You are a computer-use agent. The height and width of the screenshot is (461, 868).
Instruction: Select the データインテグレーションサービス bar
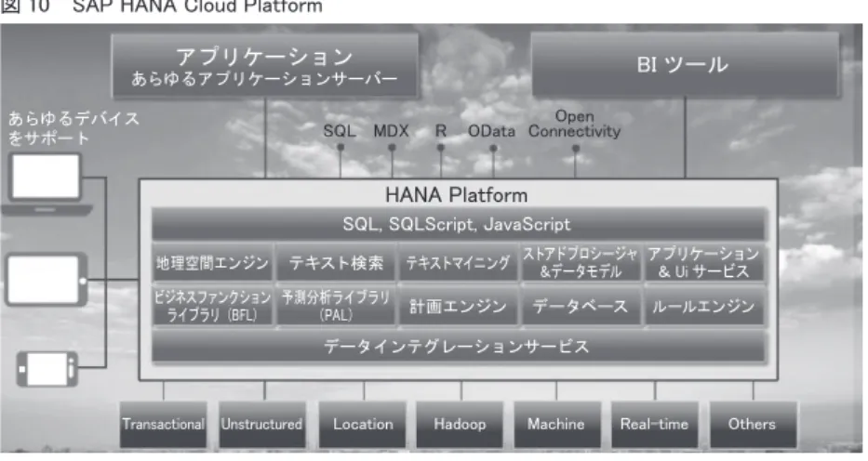(x=459, y=346)
